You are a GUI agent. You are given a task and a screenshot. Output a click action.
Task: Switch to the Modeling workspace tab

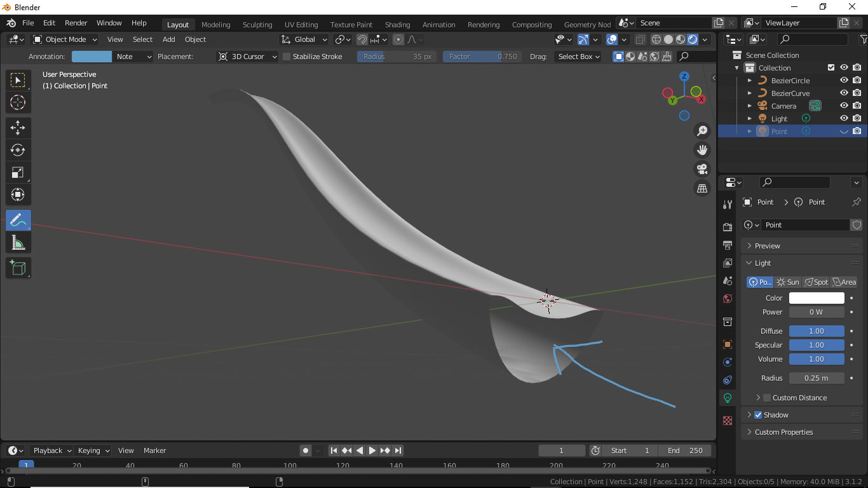pos(216,25)
